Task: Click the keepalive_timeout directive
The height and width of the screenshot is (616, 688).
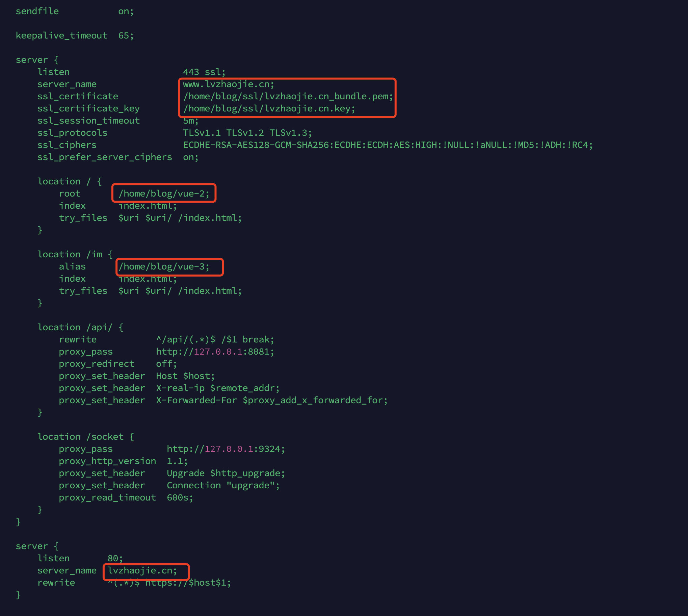Action: pyautogui.click(x=61, y=35)
